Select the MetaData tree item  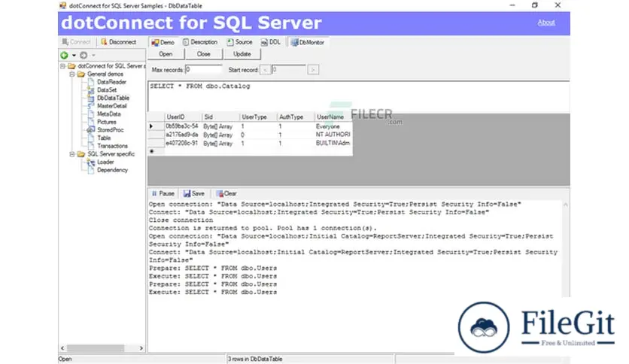point(108,114)
